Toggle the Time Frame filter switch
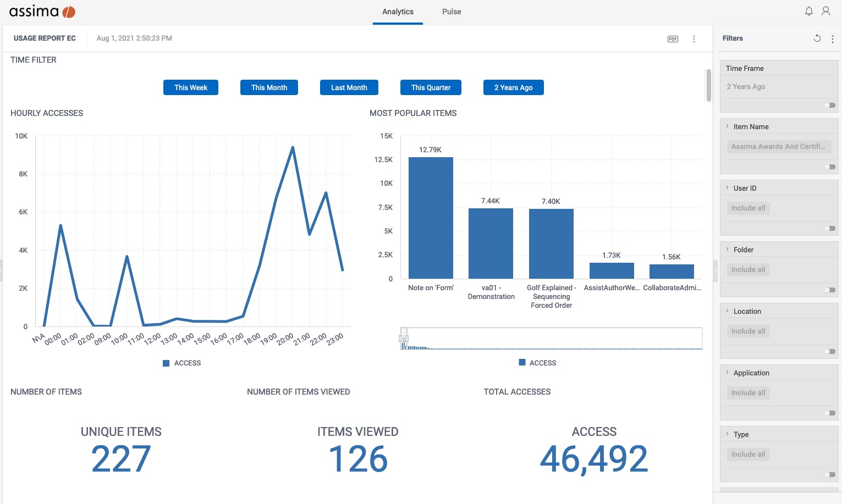 pyautogui.click(x=830, y=105)
